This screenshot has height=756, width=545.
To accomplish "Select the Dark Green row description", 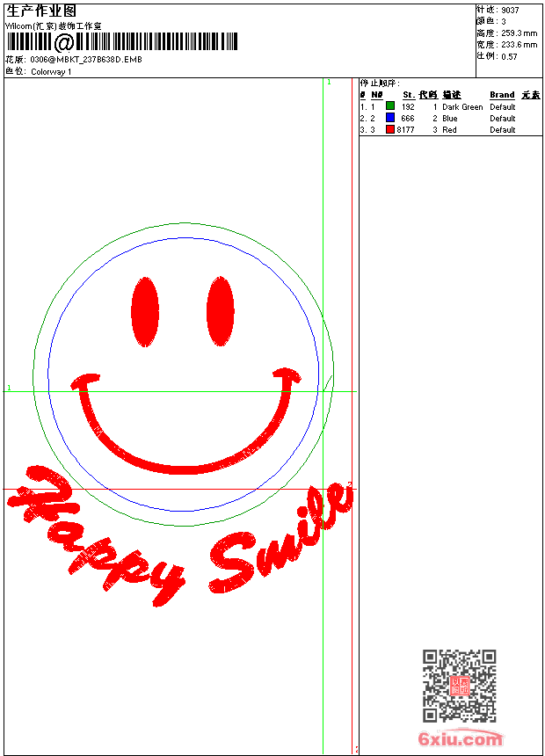I will [462, 106].
